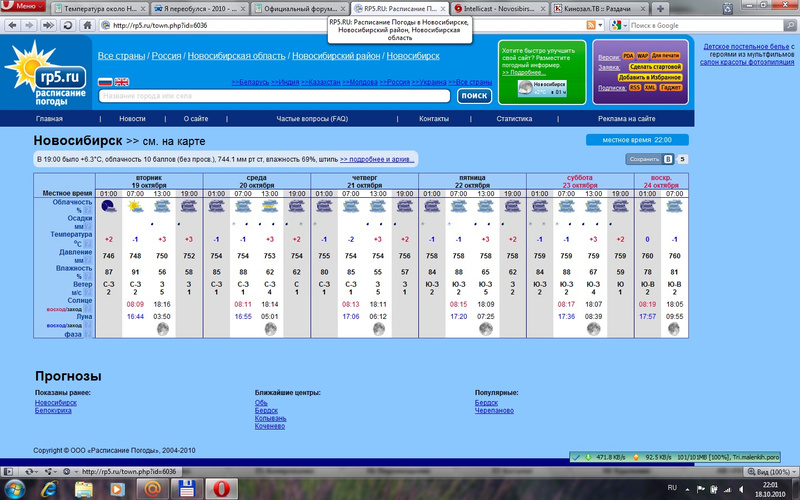Open the PDA version badge

point(628,56)
